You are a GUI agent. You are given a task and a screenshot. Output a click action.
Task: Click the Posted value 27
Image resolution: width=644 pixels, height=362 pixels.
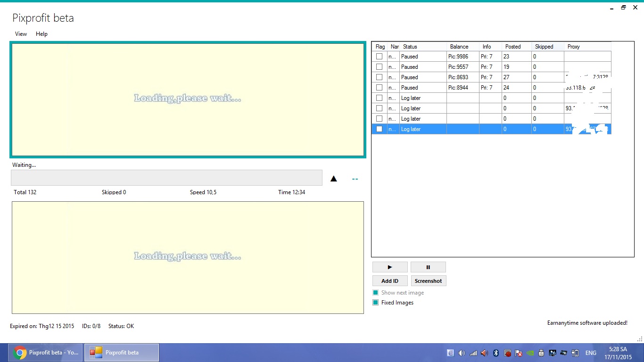click(x=506, y=77)
